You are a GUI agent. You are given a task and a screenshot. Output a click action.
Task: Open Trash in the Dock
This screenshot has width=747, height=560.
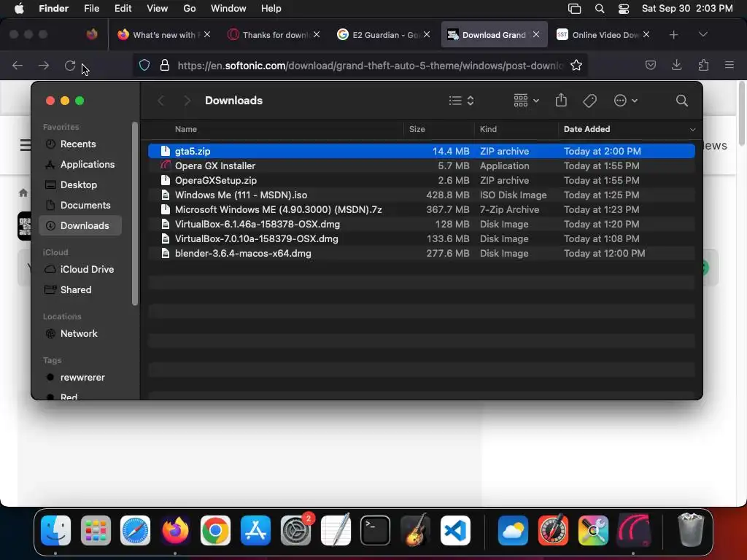[x=691, y=530]
